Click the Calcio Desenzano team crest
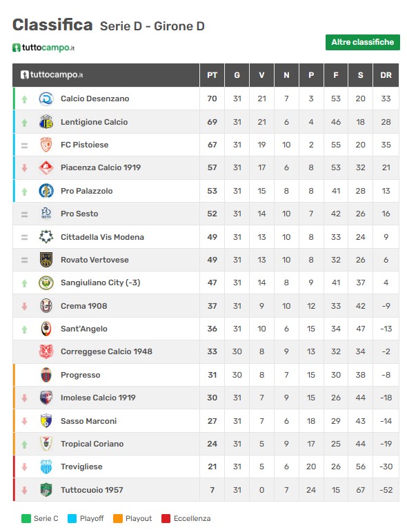The height and width of the screenshot is (532, 407). click(46, 99)
